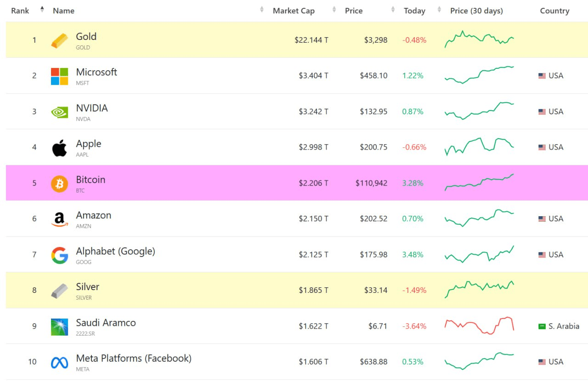Viewport: 588px width, 381px height.
Task: Click NVIDIA's 30-day price chart
Action: click(x=479, y=111)
